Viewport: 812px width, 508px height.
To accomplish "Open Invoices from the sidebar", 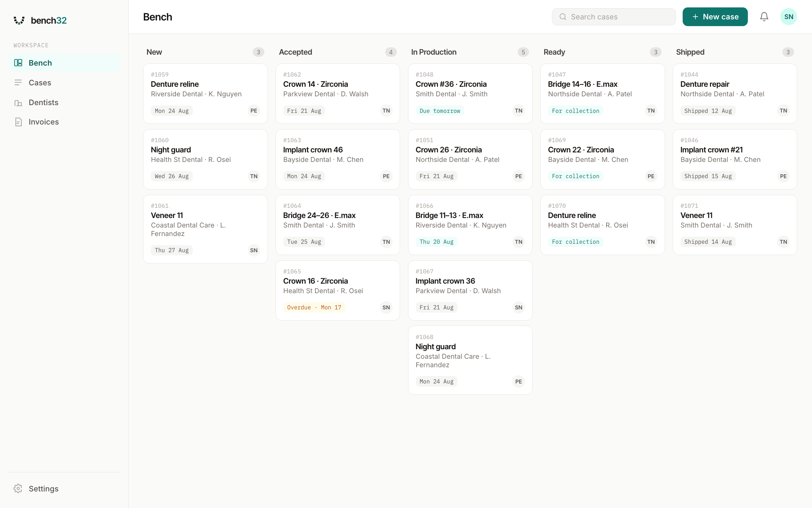I will pyautogui.click(x=64, y=122).
